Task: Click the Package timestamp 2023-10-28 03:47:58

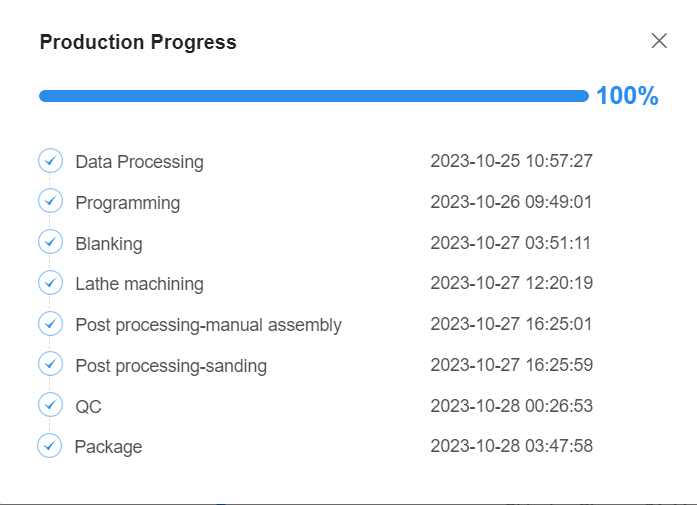Action: 511,446
